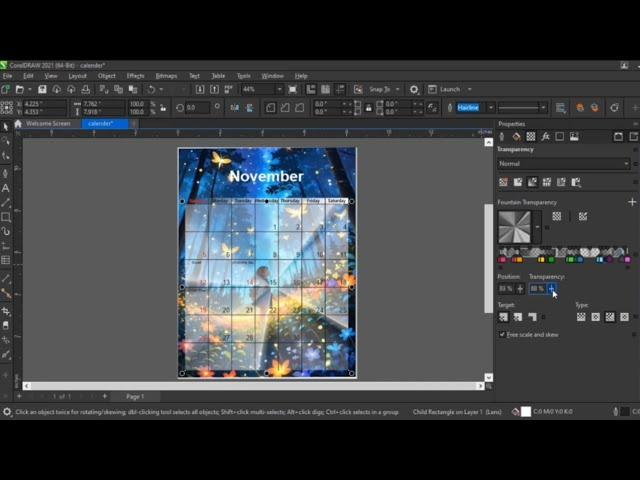Choose the round corner style icon
The height and width of the screenshot is (480, 640).
point(271,107)
